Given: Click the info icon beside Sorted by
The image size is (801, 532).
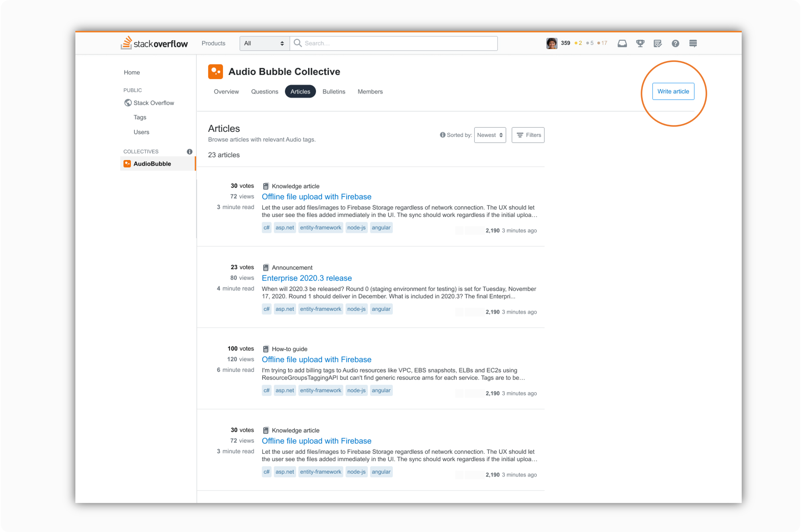Looking at the screenshot, I should 443,135.
